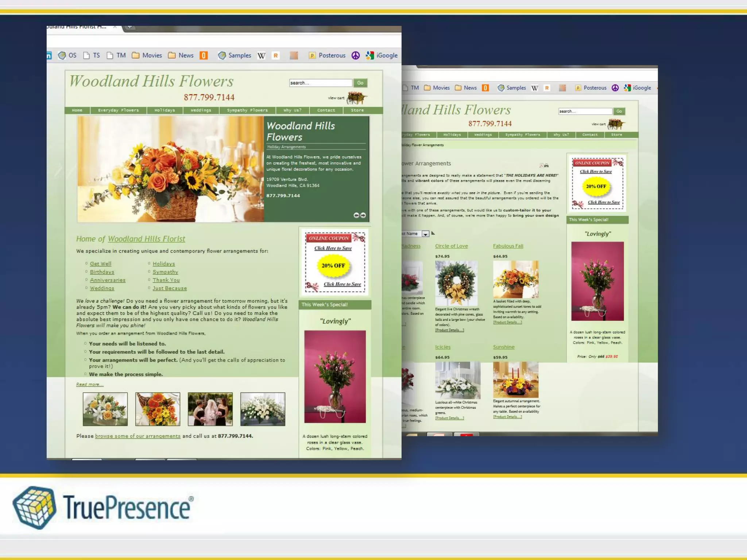Open a new browser tab
Viewport: 747px width, 560px height.
tap(129, 27)
